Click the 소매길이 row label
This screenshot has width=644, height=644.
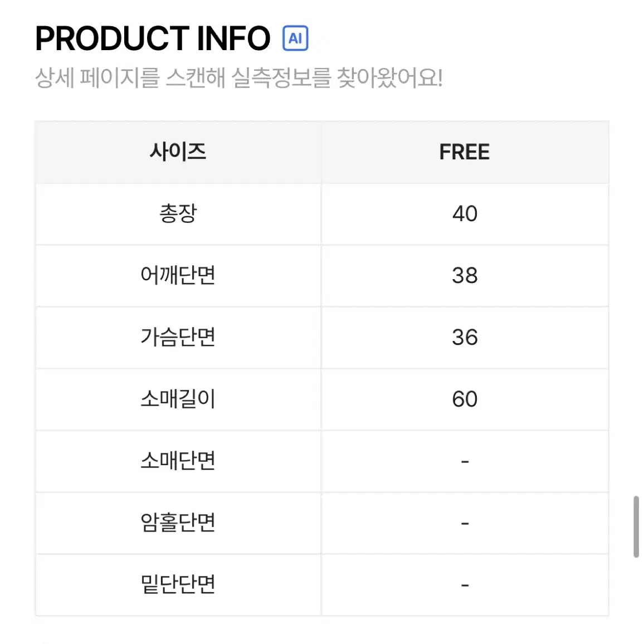178,399
